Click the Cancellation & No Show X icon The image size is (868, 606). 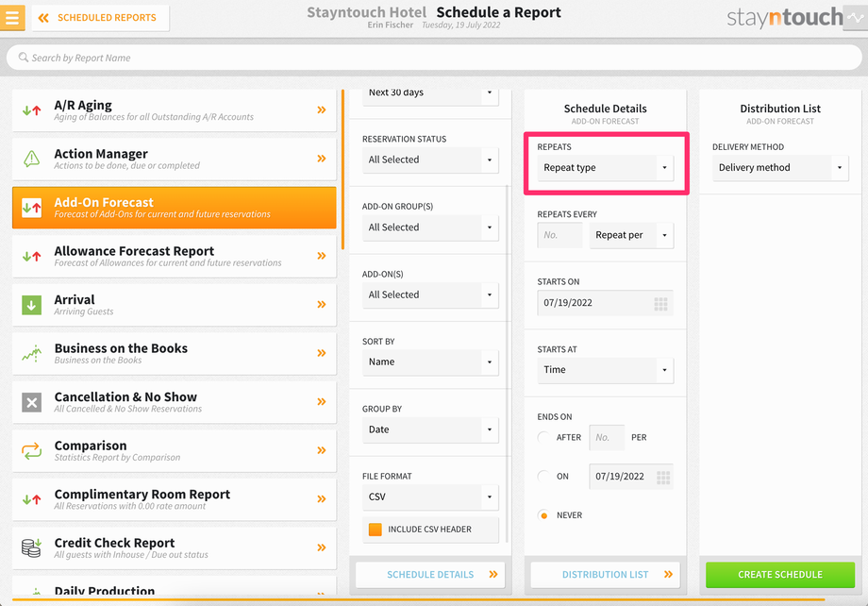(x=31, y=402)
